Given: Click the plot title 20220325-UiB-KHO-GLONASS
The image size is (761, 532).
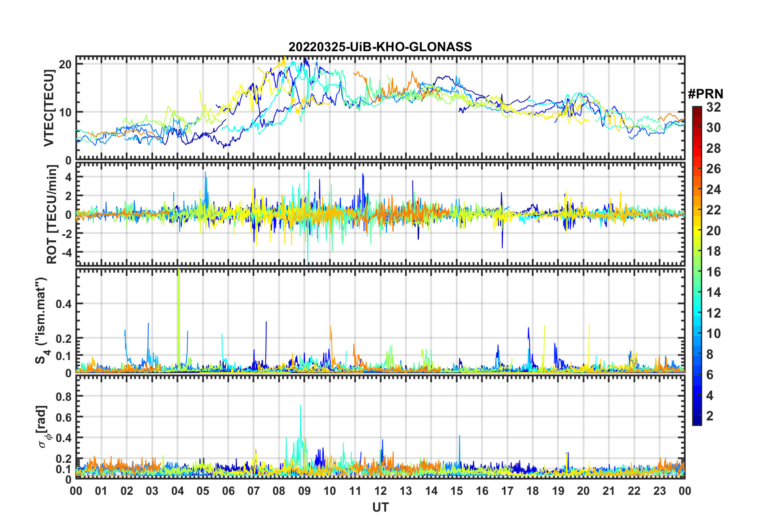Looking at the screenshot, I should (x=380, y=47).
